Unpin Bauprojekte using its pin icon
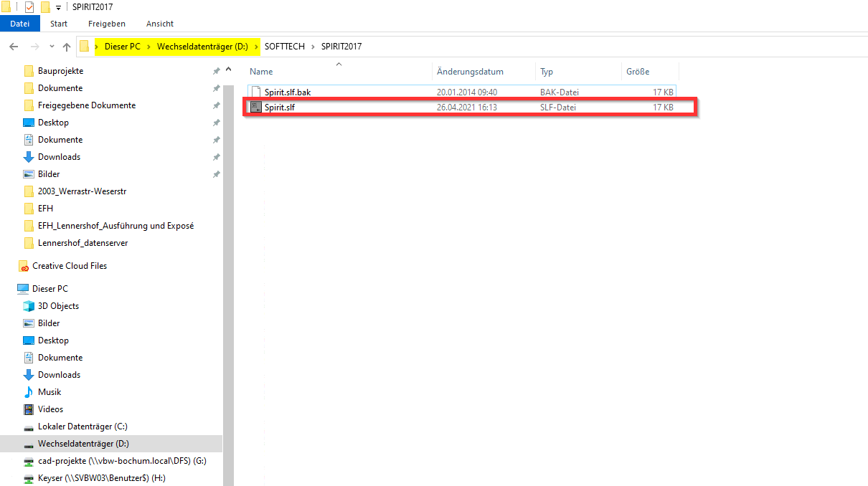The width and height of the screenshot is (868, 486). click(216, 71)
